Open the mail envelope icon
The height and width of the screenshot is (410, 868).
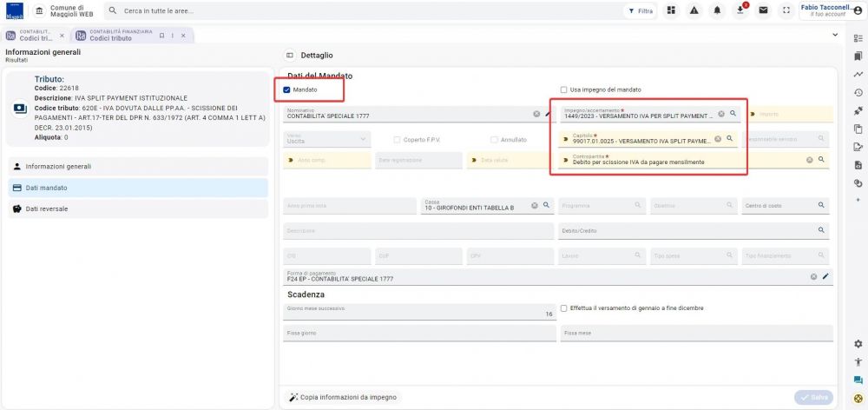click(763, 10)
